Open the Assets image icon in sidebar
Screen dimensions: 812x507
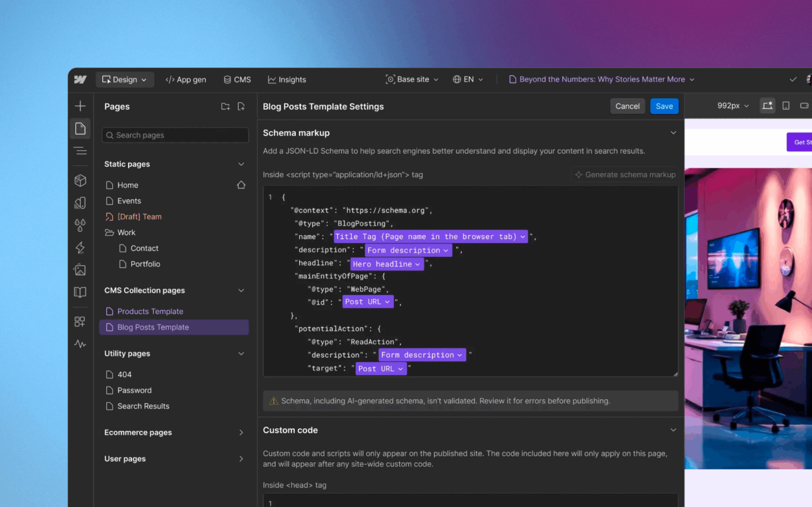pos(80,270)
